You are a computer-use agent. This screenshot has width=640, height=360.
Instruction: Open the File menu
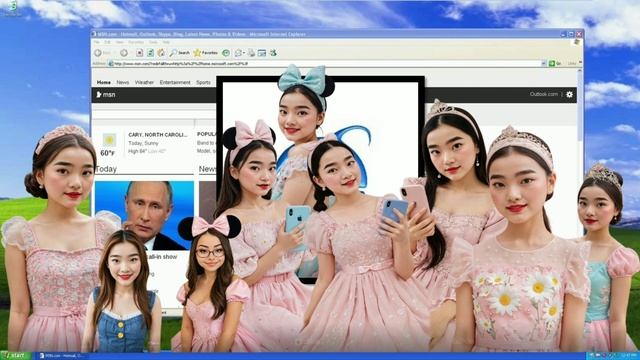point(97,42)
